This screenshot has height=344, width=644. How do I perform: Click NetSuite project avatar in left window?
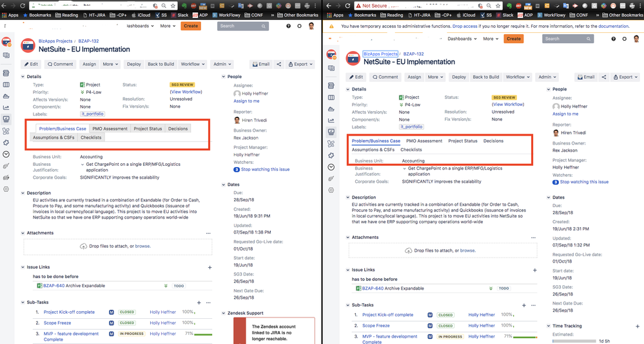[x=28, y=46]
